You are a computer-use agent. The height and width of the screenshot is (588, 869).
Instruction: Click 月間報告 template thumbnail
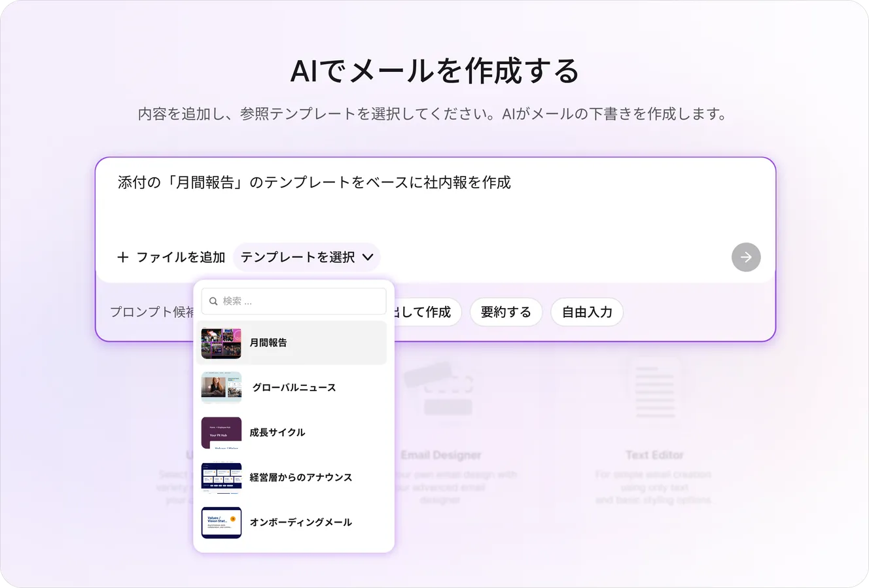point(221,343)
